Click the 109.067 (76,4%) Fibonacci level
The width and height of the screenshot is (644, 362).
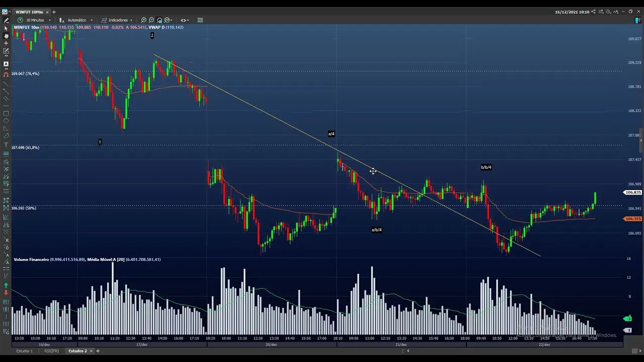(x=25, y=73)
